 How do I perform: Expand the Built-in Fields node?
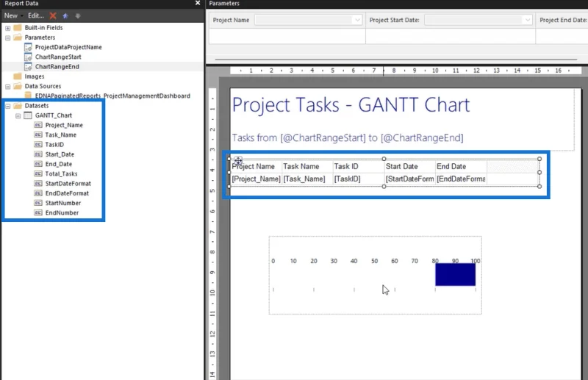tap(8, 28)
